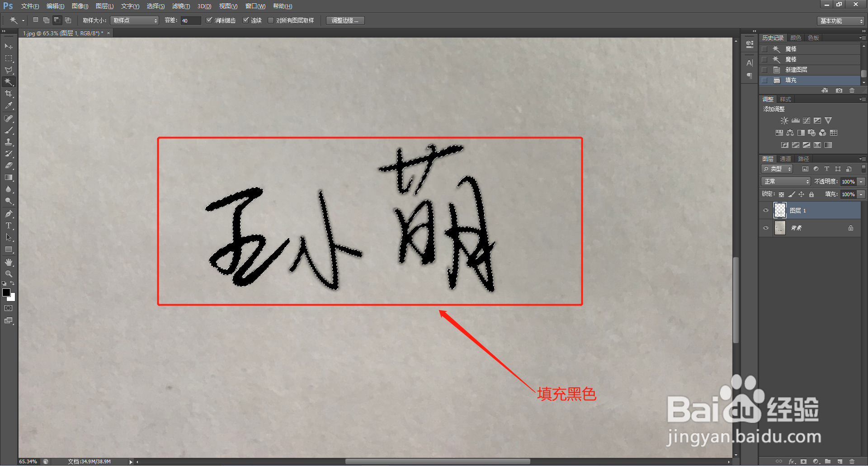This screenshot has height=466, width=868.
Task: Select the Eyedropper tool
Action: tap(9, 106)
